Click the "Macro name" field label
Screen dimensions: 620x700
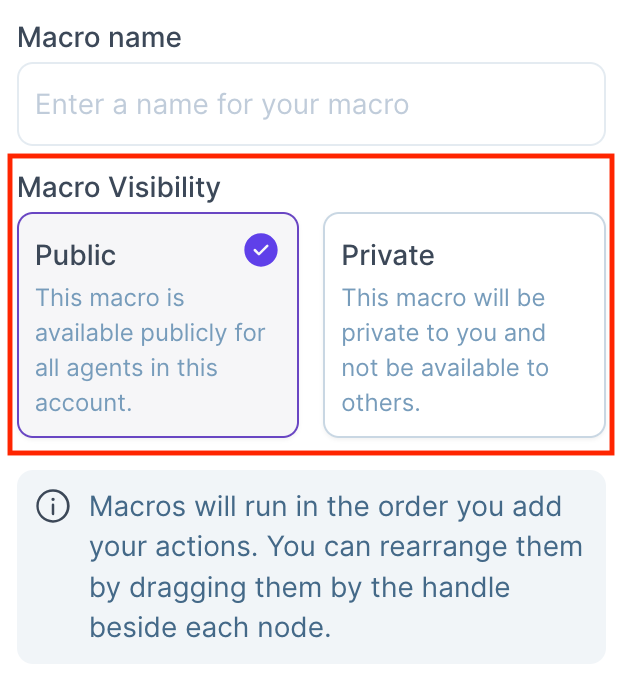click(99, 37)
